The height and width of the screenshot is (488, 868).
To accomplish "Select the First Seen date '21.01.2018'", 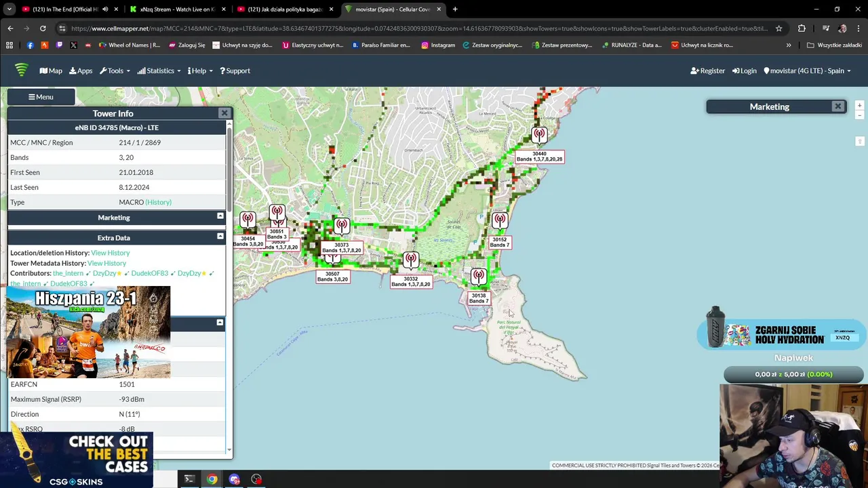I will point(136,172).
